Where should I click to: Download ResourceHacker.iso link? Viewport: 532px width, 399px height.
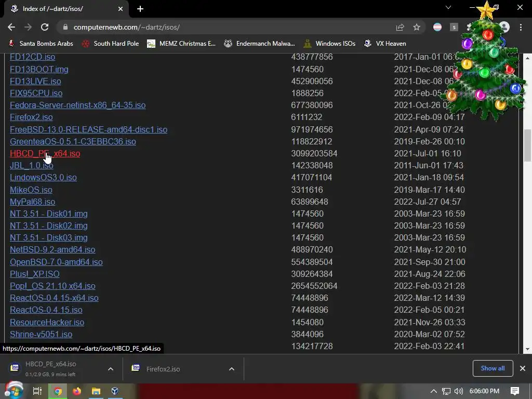tap(47, 322)
